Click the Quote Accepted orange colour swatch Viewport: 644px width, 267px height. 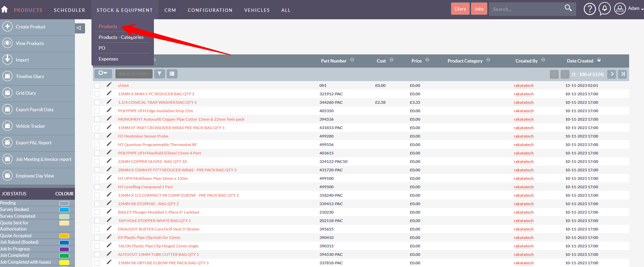click(x=64, y=236)
